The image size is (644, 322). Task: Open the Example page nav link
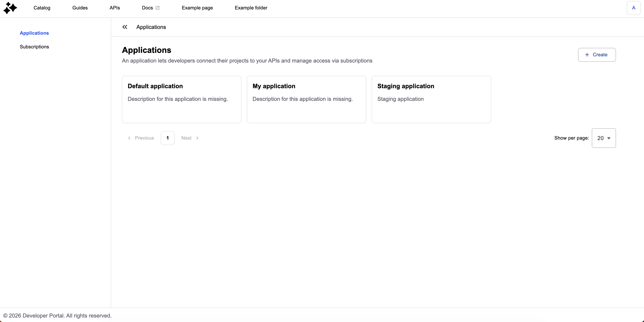(x=197, y=8)
